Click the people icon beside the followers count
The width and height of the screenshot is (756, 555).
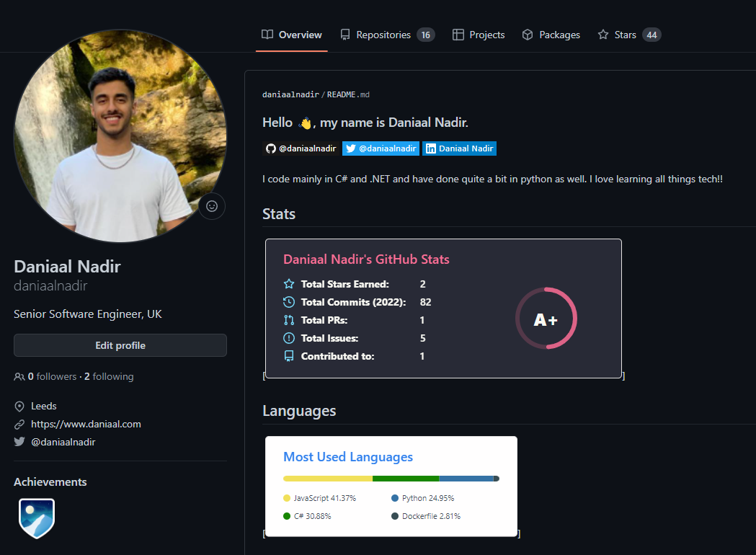tap(18, 376)
